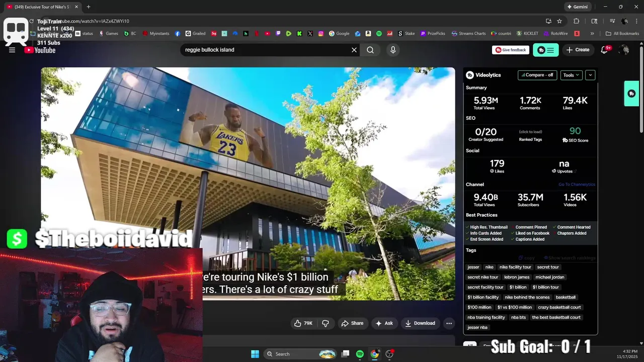644x362 pixels.
Task: Select the nike facility tour tag
Action: pos(515,267)
